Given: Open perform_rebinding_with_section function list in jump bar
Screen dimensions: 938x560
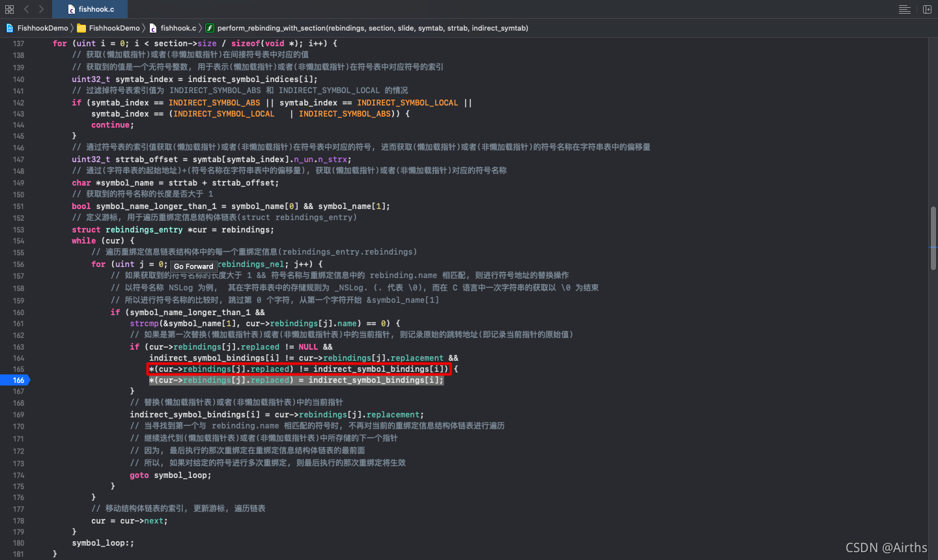Looking at the screenshot, I should pos(367,28).
